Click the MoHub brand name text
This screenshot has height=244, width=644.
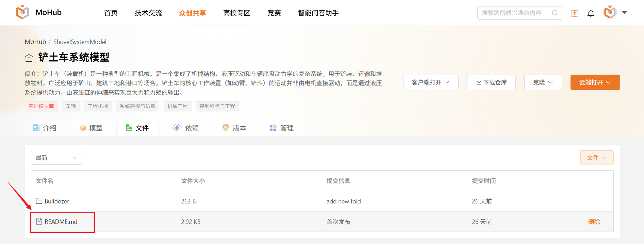point(49,12)
